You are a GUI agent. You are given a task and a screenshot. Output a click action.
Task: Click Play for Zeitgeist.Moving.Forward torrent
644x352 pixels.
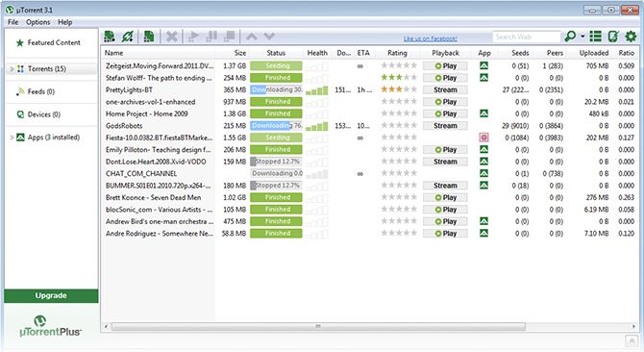[445, 66]
